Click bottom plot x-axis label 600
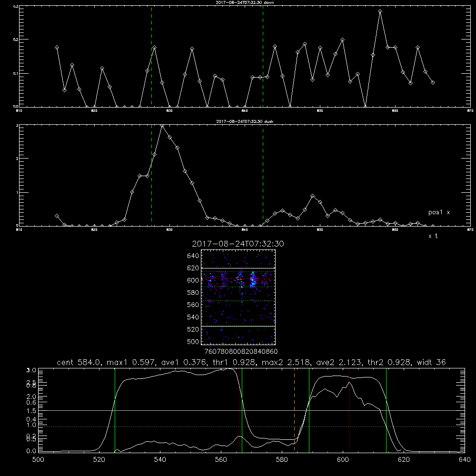Viewport: 476px width, 476px height. tap(343, 460)
